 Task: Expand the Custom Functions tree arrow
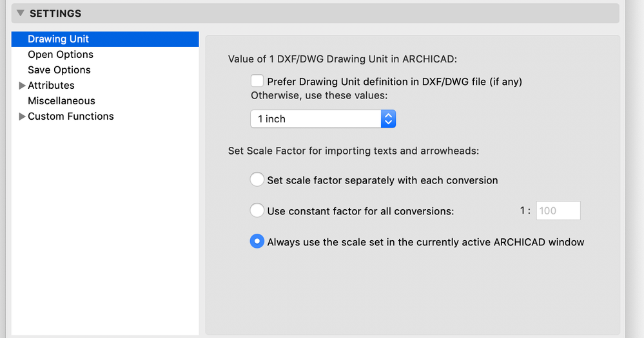[22, 117]
